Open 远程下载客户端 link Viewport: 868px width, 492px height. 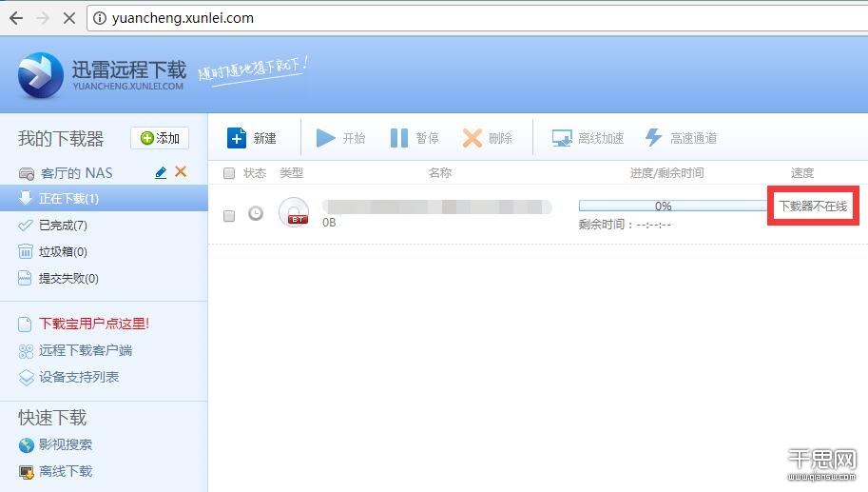point(86,350)
